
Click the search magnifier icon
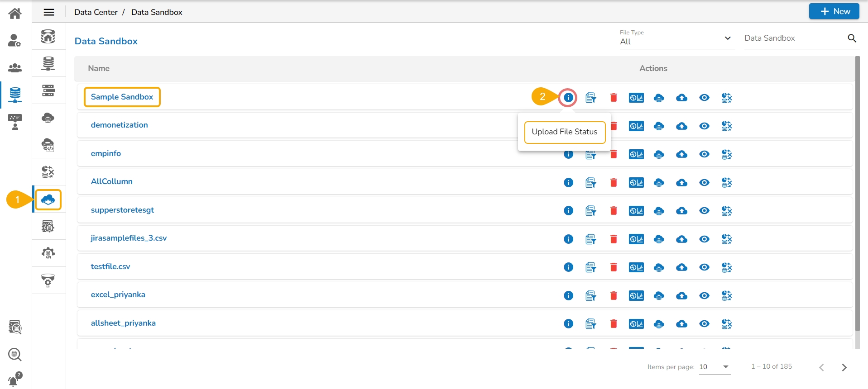point(852,38)
